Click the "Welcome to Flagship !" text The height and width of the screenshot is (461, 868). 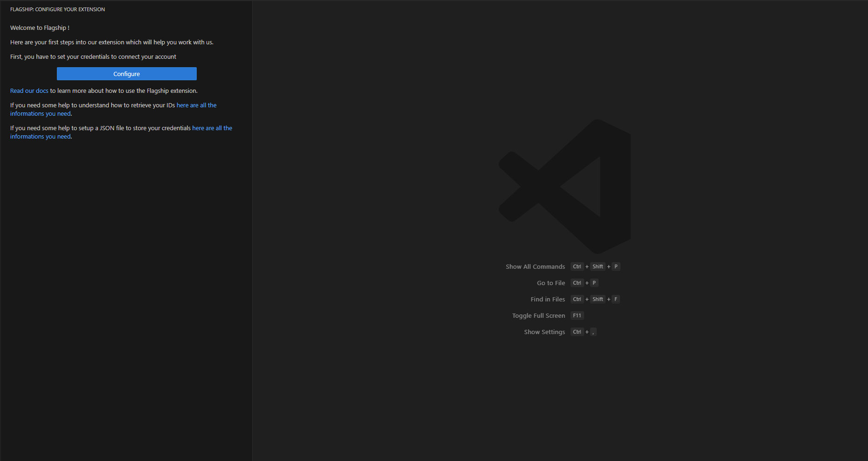[x=40, y=28]
